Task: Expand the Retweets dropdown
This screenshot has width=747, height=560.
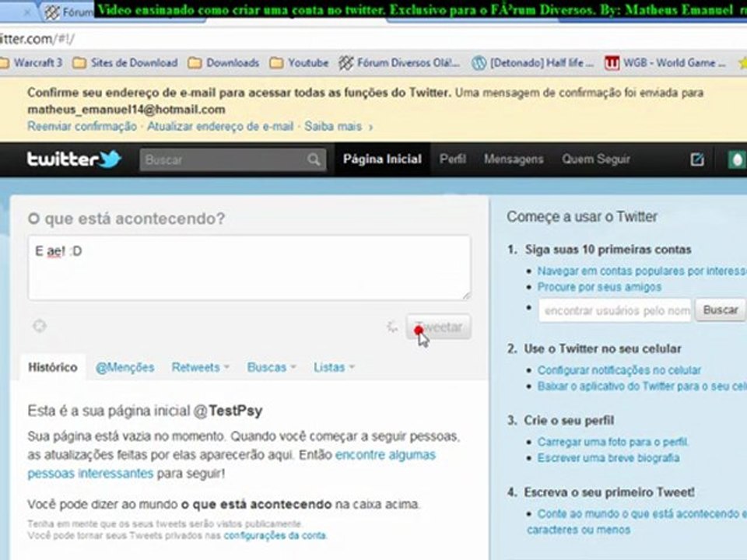Action: click(x=201, y=367)
